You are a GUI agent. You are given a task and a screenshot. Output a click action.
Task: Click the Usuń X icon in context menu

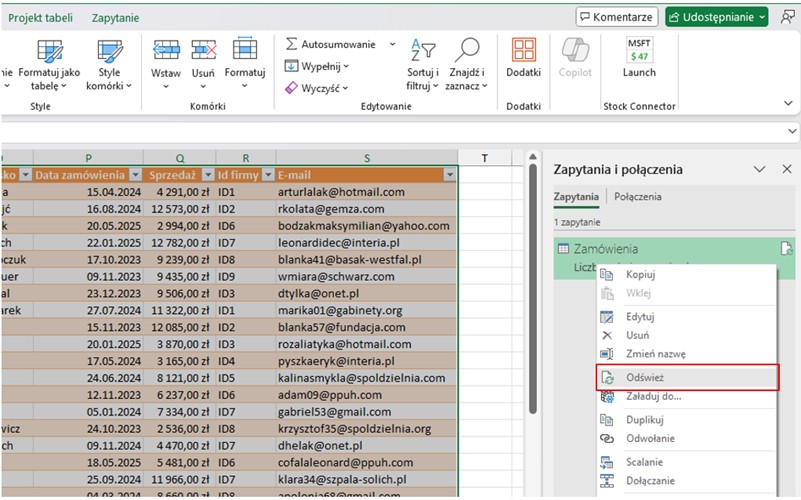pyautogui.click(x=607, y=336)
